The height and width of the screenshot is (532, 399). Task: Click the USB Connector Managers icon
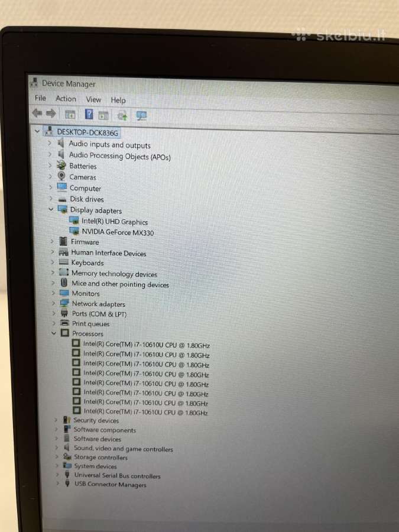pos(67,483)
